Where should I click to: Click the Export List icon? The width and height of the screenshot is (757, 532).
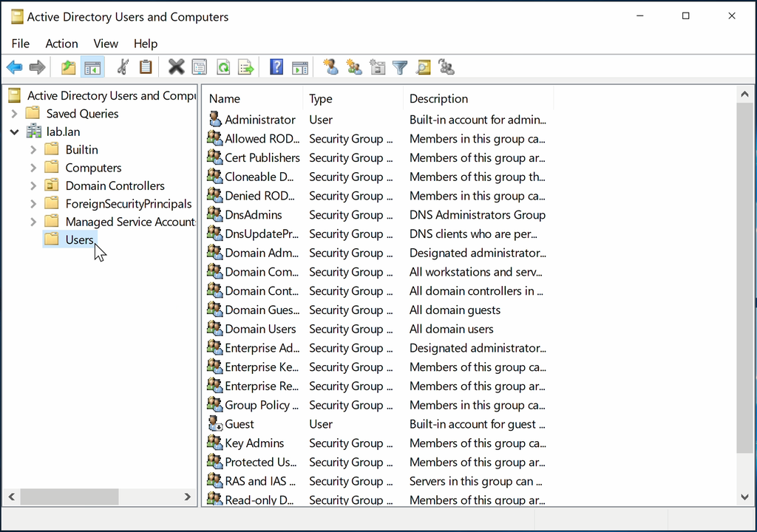[x=245, y=67]
